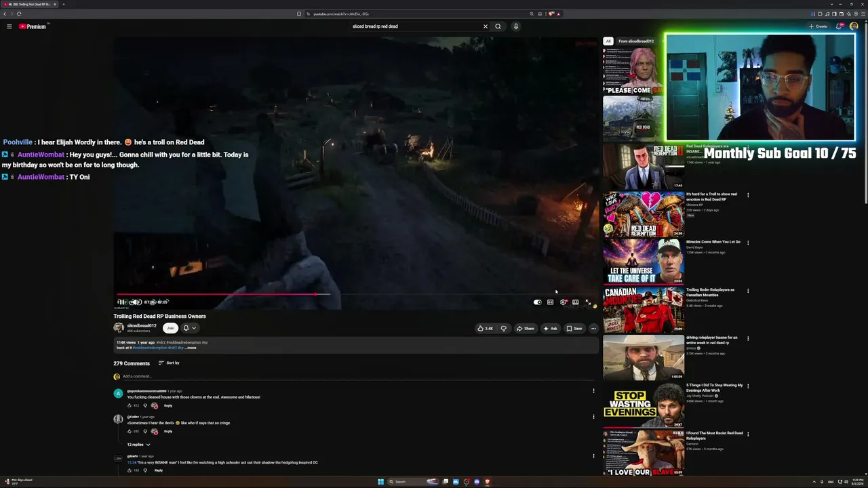This screenshot has height=488, width=868.
Task: Open 'driving roleplayer insane' video title
Action: point(711,340)
